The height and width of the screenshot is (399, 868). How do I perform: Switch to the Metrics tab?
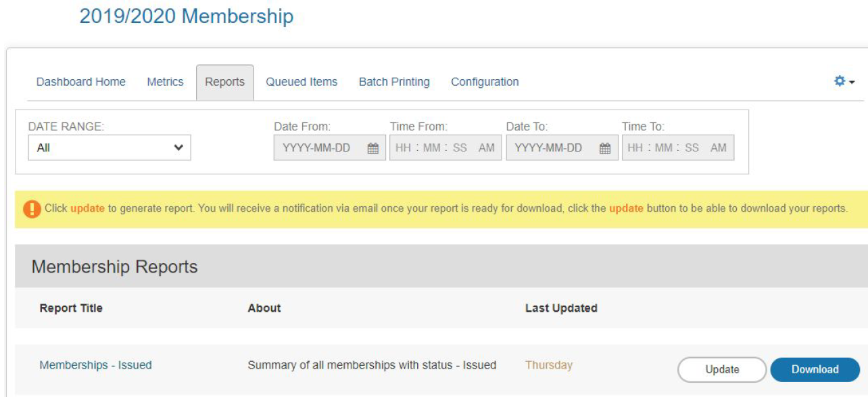165,82
